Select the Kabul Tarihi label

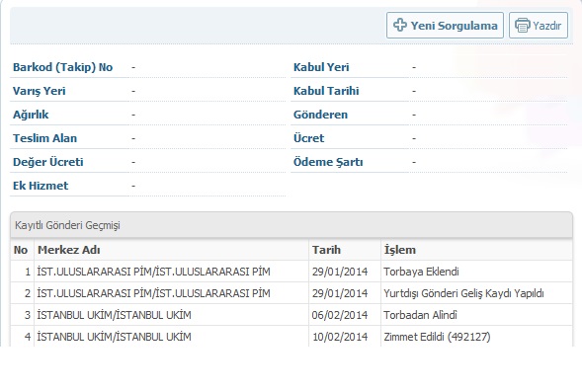(x=326, y=91)
